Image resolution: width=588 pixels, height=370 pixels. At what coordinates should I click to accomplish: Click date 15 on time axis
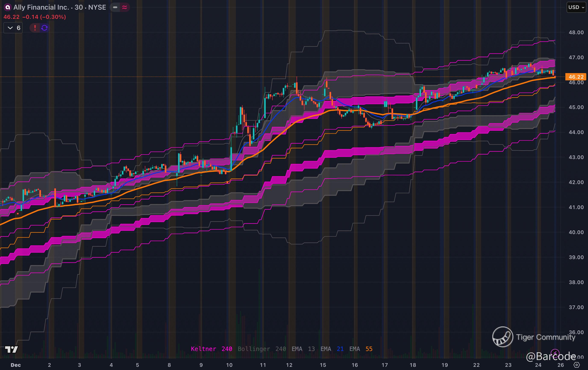pyautogui.click(x=323, y=365)
